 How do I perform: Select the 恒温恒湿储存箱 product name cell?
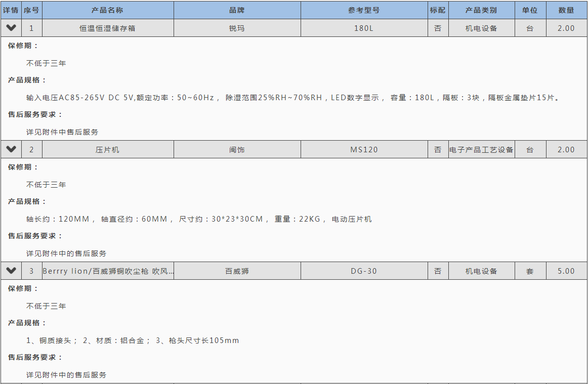(107, 28)
